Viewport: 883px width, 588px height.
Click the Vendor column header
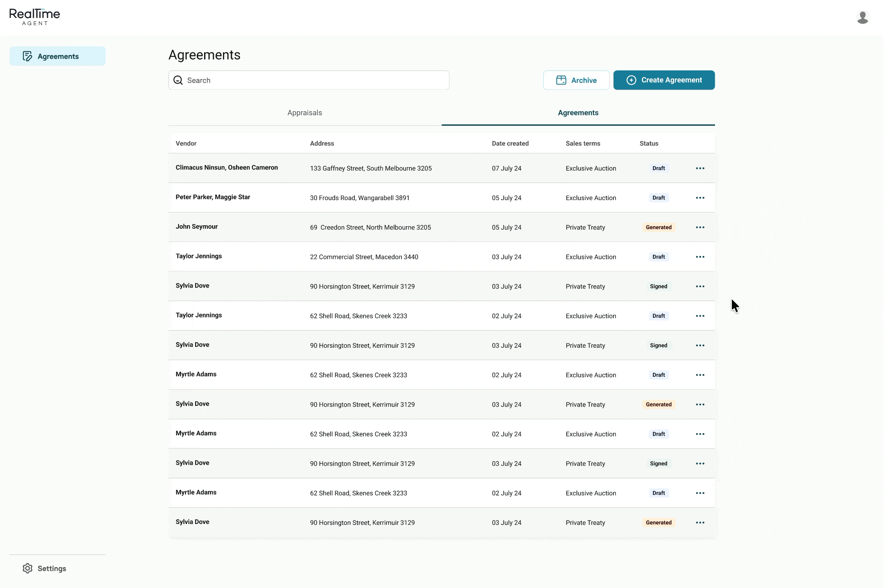pyautogui.click(x=186, y=143)
